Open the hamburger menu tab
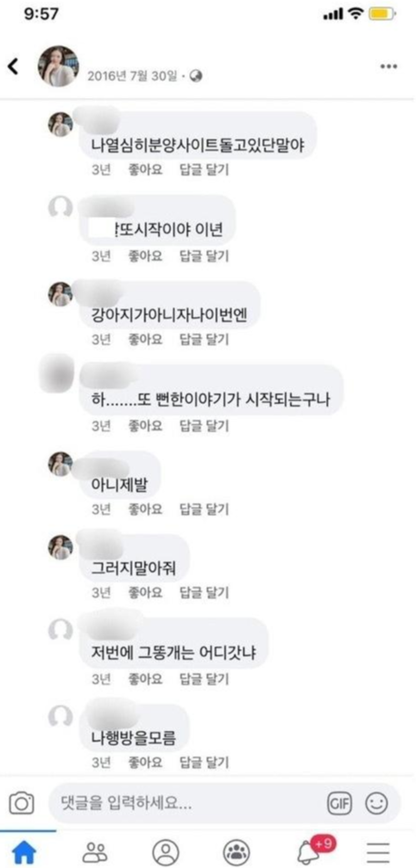The height and width of the screenshot is (868, 416). (378, 853)
